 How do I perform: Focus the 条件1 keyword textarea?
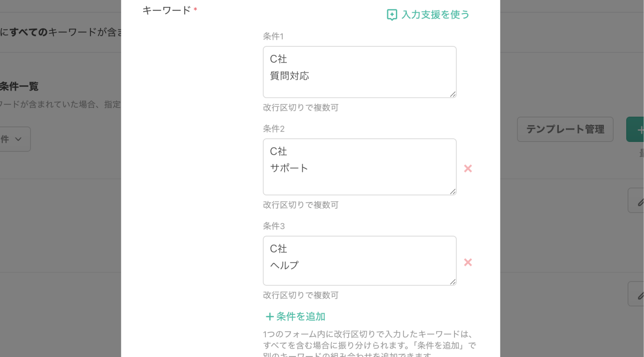pyautogui.click(x=359, y=72)
